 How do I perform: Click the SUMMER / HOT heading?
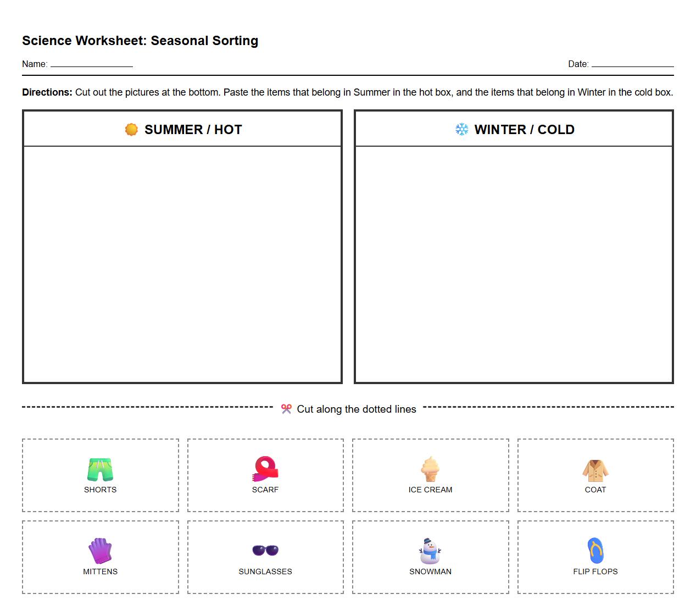193,129
